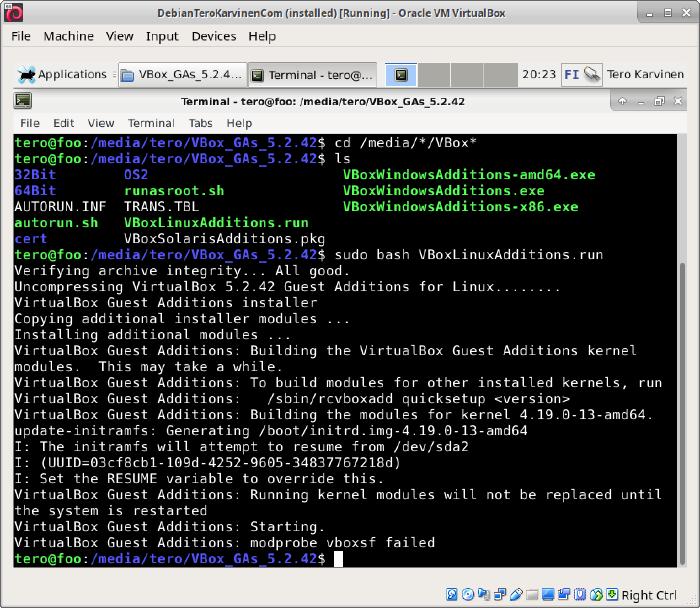Click the hard disk activity icon in status bar
700x608 pixels.
[453, 595]
